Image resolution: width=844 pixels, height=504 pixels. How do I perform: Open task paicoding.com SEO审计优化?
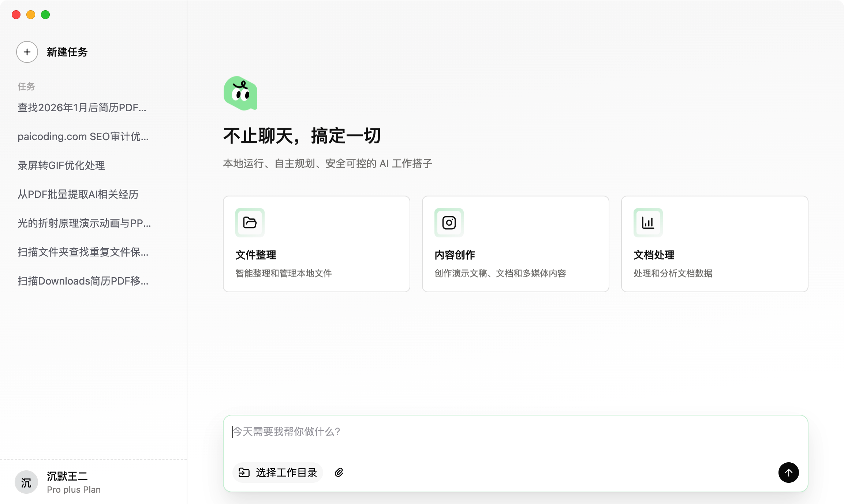(x=83, y=136)
